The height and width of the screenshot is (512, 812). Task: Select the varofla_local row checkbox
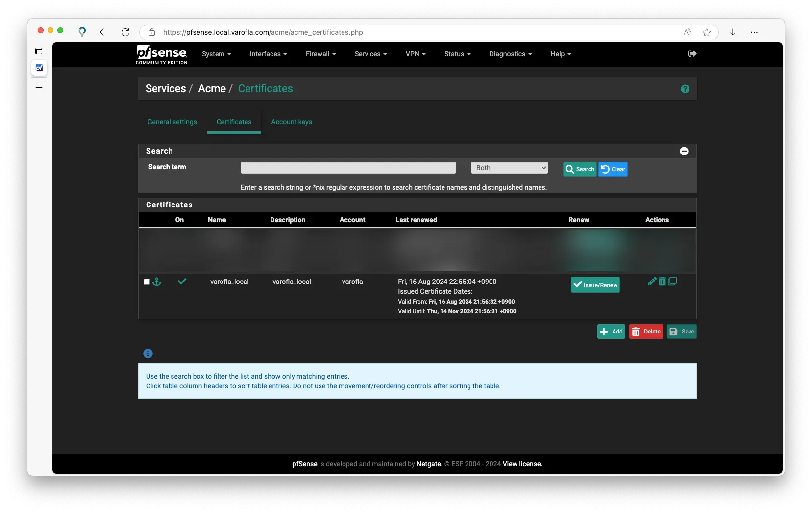point(147,282)
